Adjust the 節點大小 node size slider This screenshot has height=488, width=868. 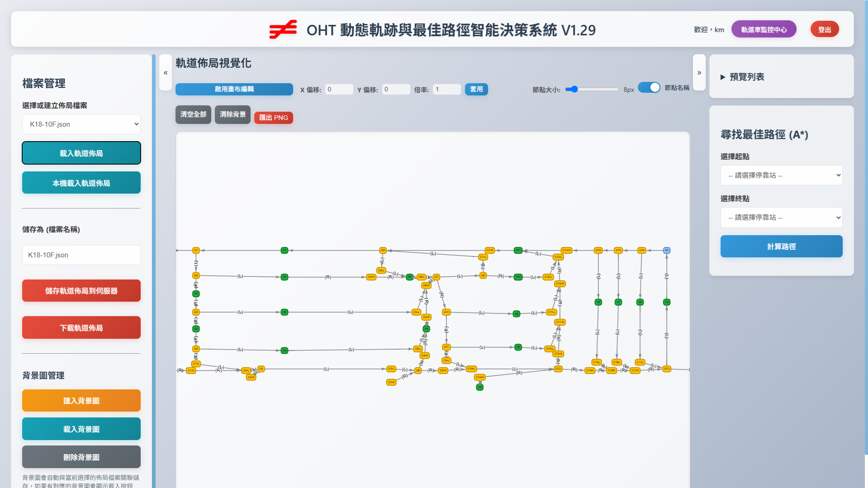pos(592,90)
